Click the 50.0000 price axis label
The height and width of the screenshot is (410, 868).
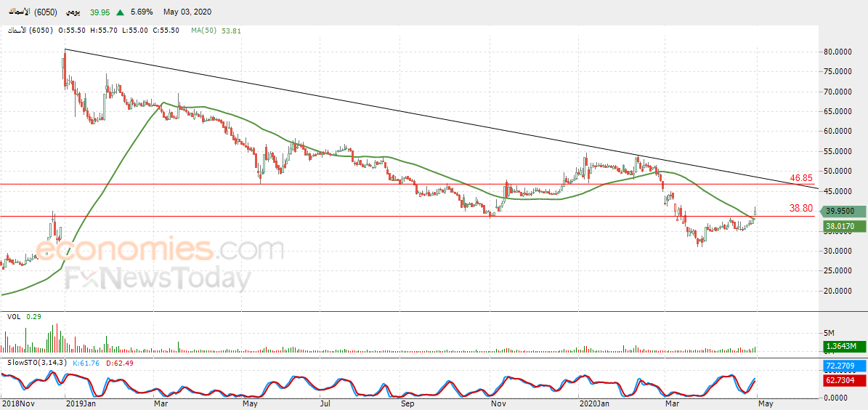pos(839,172)
